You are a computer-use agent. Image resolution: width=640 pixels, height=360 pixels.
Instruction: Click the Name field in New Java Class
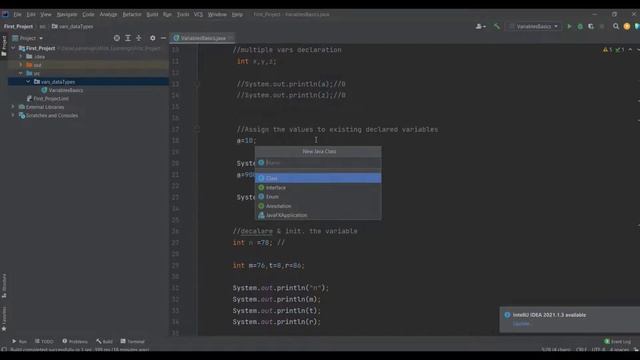(318, 163)
